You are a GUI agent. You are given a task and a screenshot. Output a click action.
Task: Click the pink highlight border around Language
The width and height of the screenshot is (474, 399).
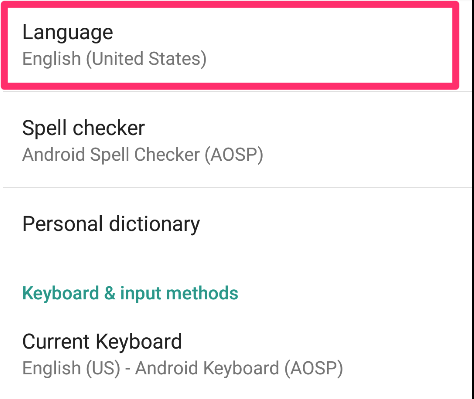tap(230, 4)
